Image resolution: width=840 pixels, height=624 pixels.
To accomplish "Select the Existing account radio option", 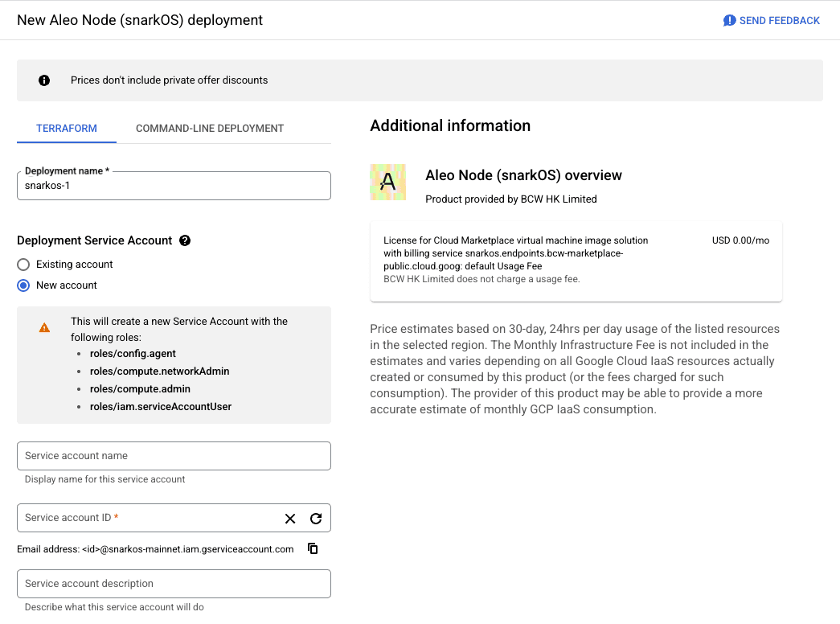I will (23, 265).
